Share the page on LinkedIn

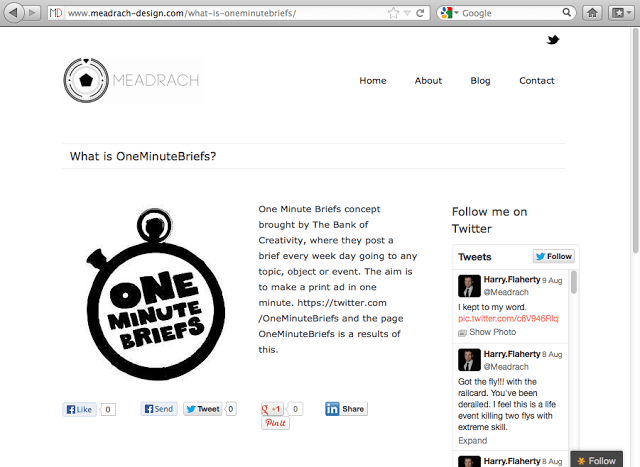tap(345, 409)
